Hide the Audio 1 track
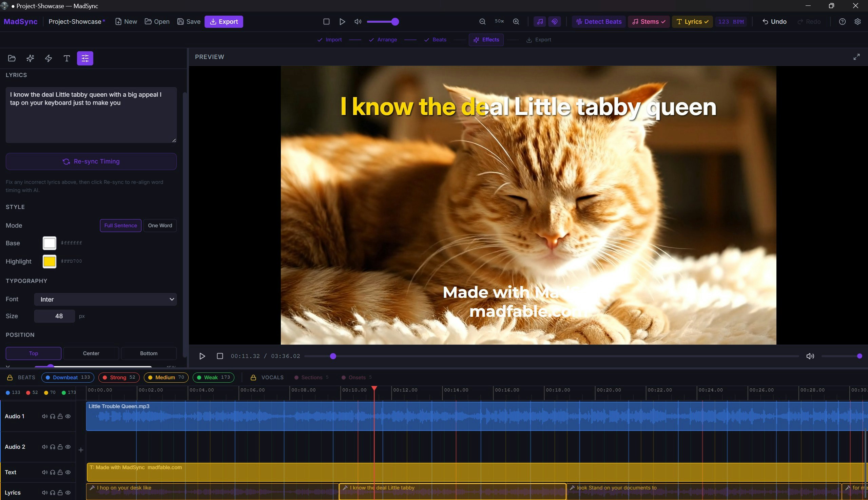The width and height of the screenshot is (868, 500). click(67, 416)
